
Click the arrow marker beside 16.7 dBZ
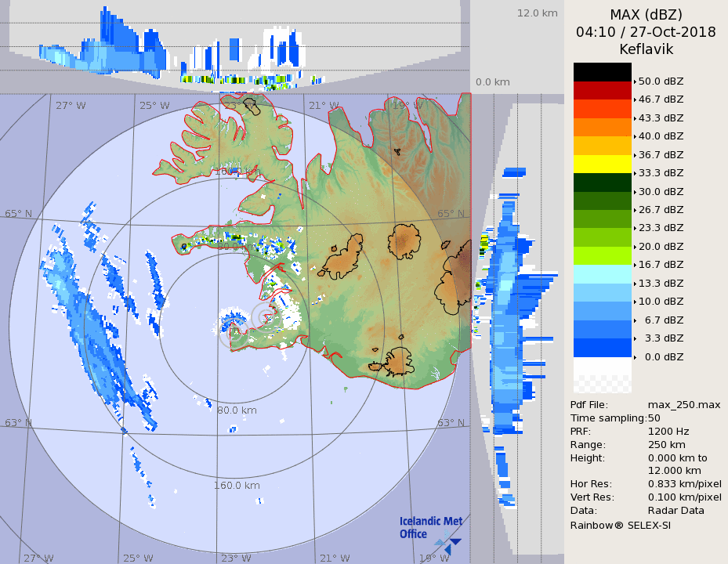(x=635, y=265)
